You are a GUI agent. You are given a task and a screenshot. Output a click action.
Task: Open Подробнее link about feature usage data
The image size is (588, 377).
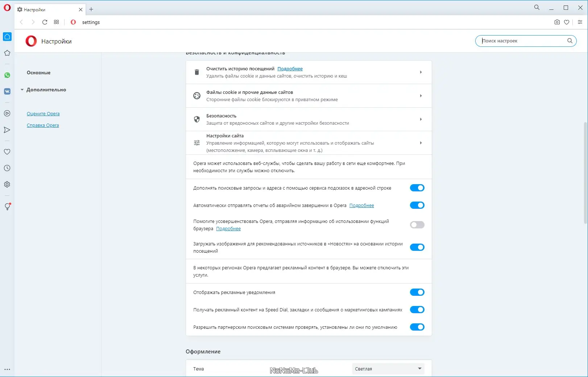tap(228, 228)
